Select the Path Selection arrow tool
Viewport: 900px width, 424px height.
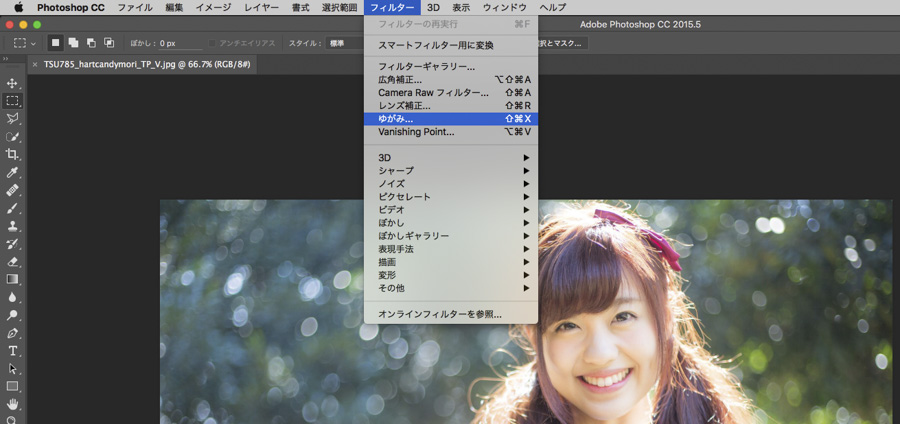coord(12,368)
